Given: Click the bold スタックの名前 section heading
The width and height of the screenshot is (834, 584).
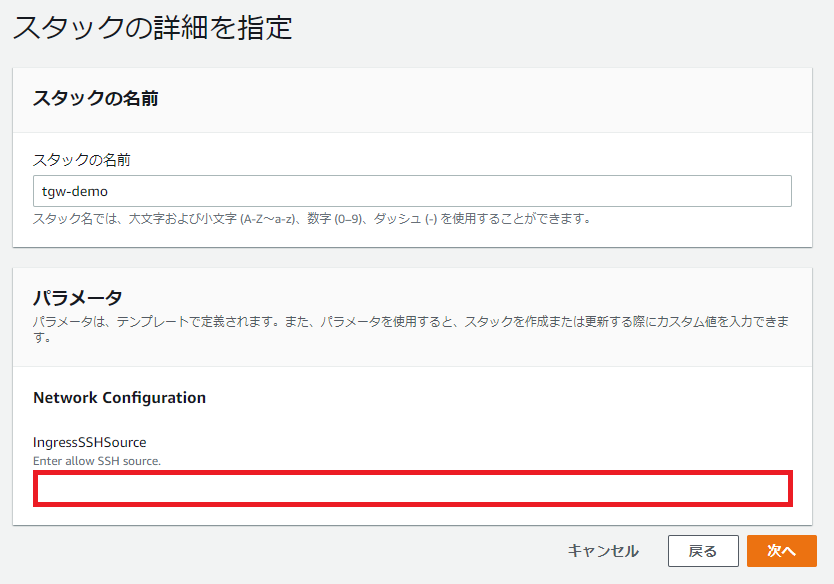Looking at the screenshot, I should 96,98.
